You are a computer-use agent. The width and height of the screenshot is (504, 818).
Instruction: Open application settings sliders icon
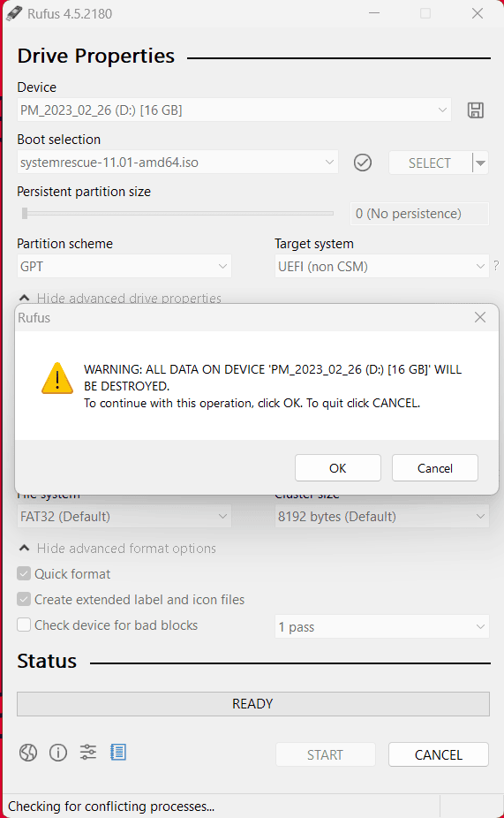pyautogui.click(x=88, y=752)
